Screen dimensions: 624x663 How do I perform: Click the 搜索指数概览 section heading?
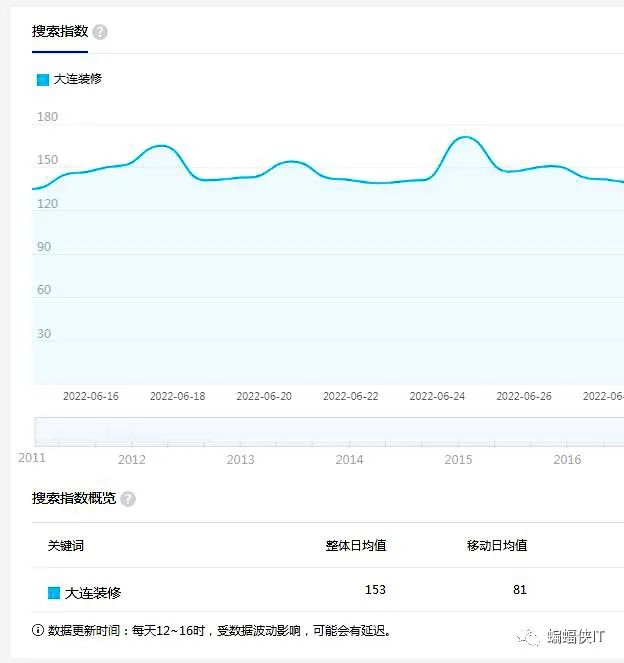(x=74, y=498)
